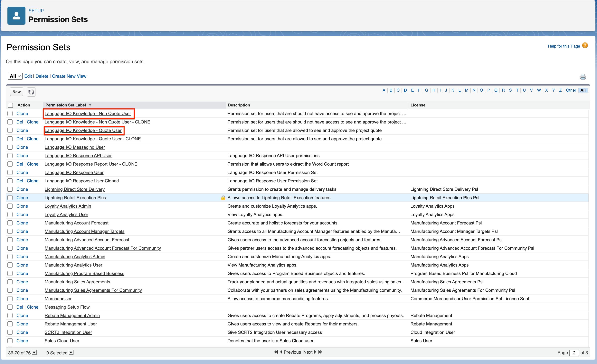Image resolution: width=597 pixels, height=364 pixels.
Task: Click the Action column header
Action: 24,105
